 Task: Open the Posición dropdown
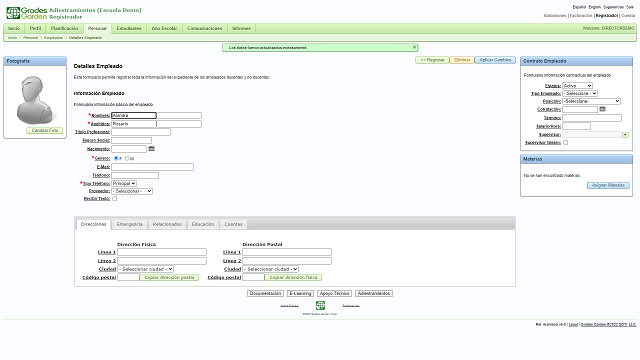click(591, 101)
